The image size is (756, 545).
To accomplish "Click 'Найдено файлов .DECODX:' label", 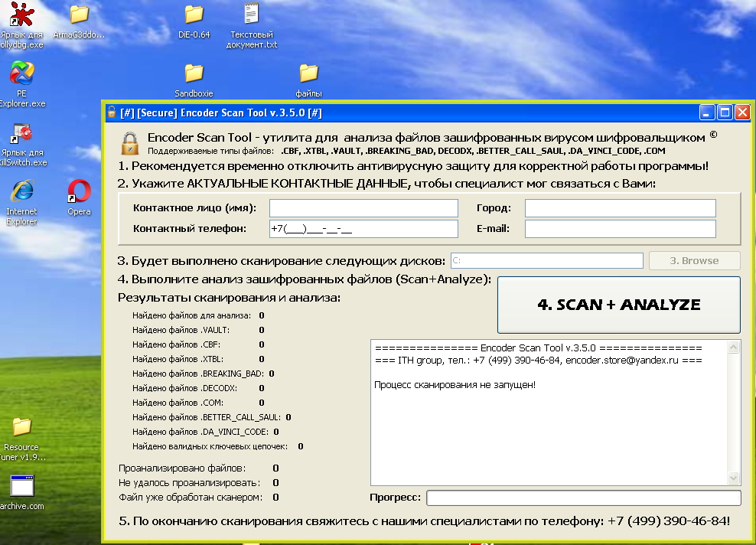I will [x=184, y=388].
